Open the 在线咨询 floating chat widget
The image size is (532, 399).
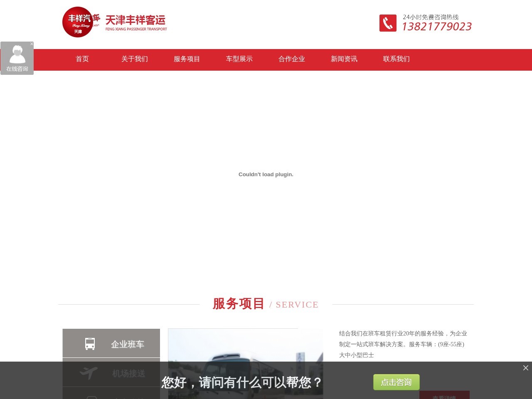click(x=17, y=58)
